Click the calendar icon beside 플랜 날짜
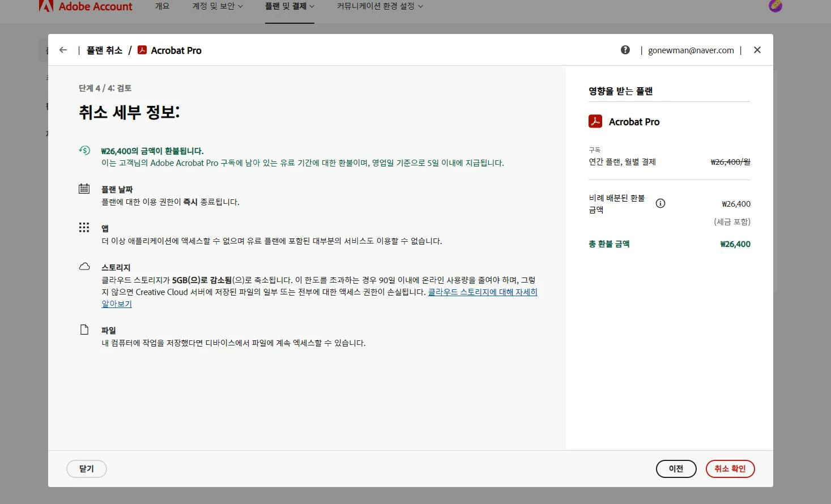Image resolution: width=831 pixels, height=504 pixels. pos(84,189)
